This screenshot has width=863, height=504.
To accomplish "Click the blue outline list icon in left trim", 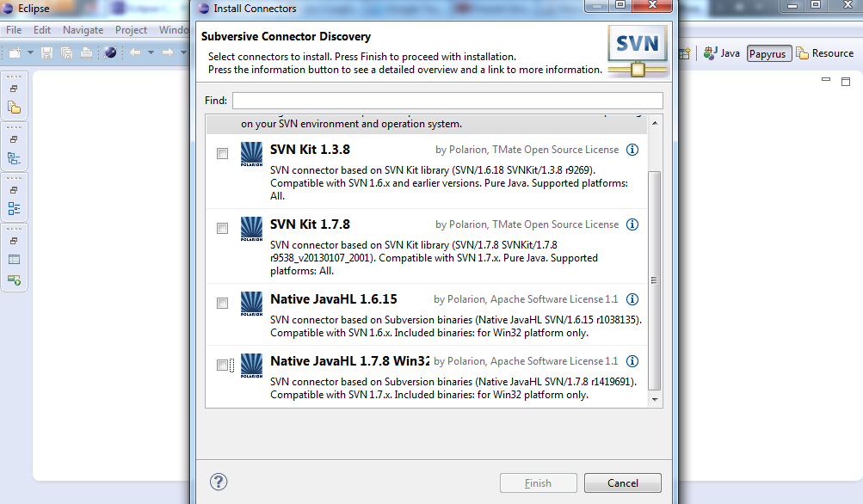I will click(x=15, y=208).
